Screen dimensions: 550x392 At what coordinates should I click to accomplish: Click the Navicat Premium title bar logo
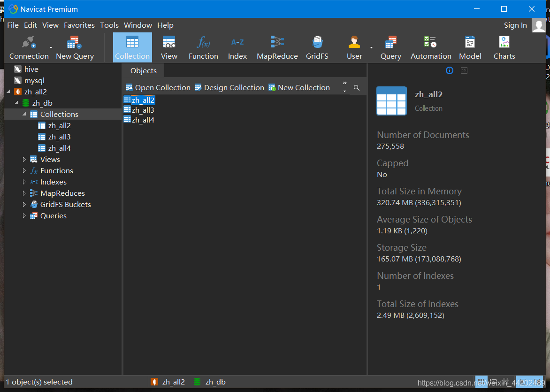coord(13,9)
